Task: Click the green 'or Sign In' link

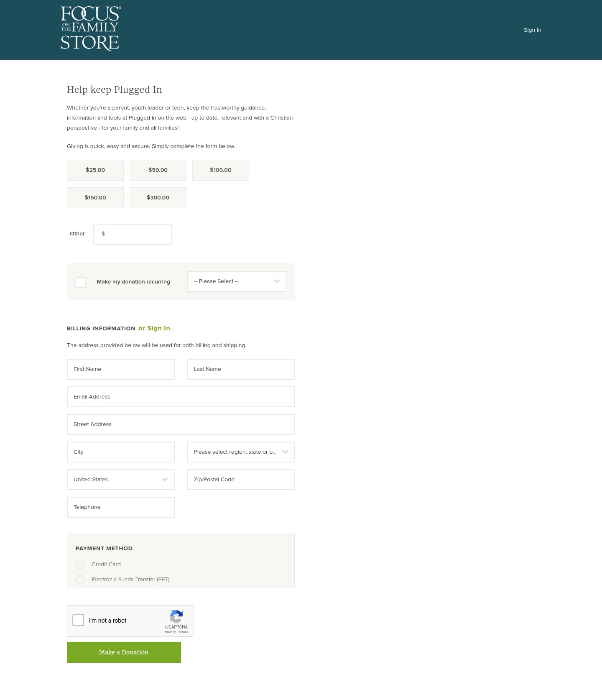Action: 154,328
